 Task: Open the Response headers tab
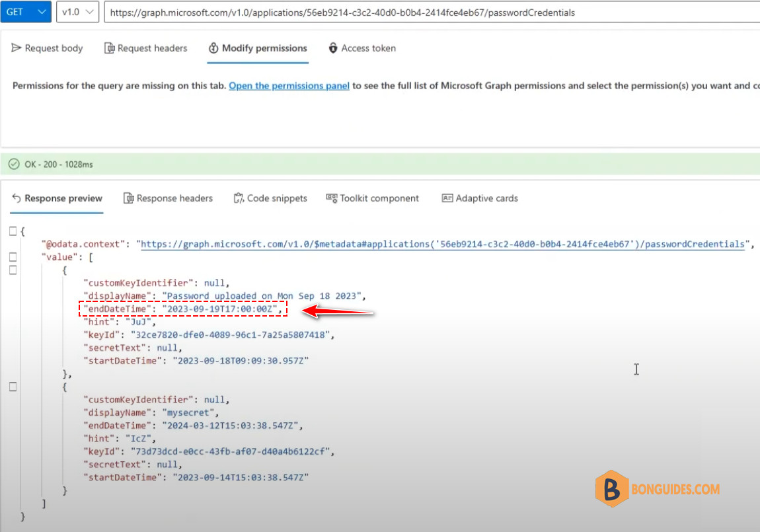tap(168, 198)
